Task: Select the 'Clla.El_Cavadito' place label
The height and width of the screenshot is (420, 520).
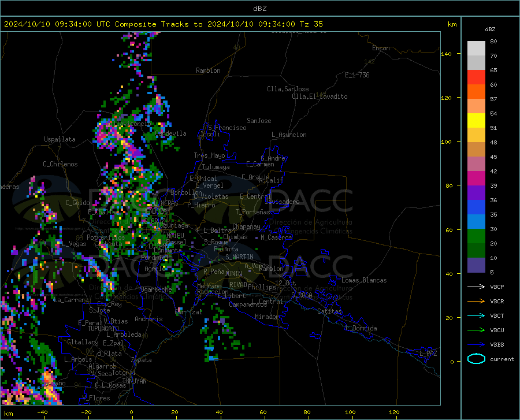Action: pyautogui.click(x=320, y=96)
